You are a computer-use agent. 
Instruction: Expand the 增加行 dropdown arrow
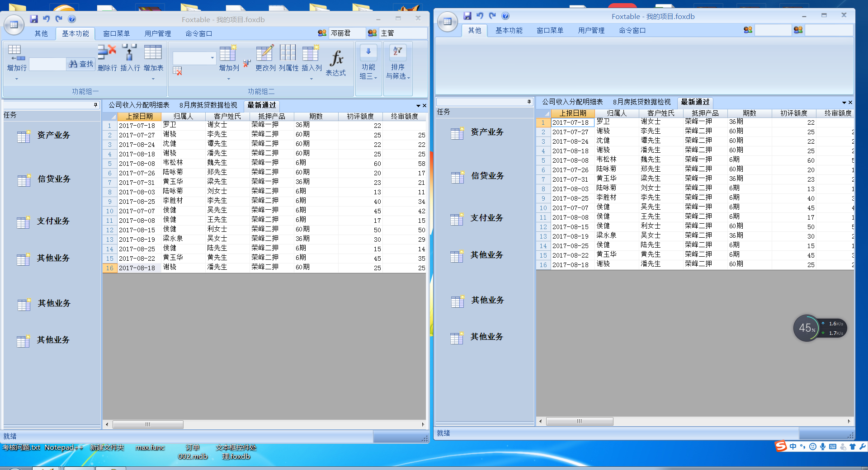coord(17,79)
